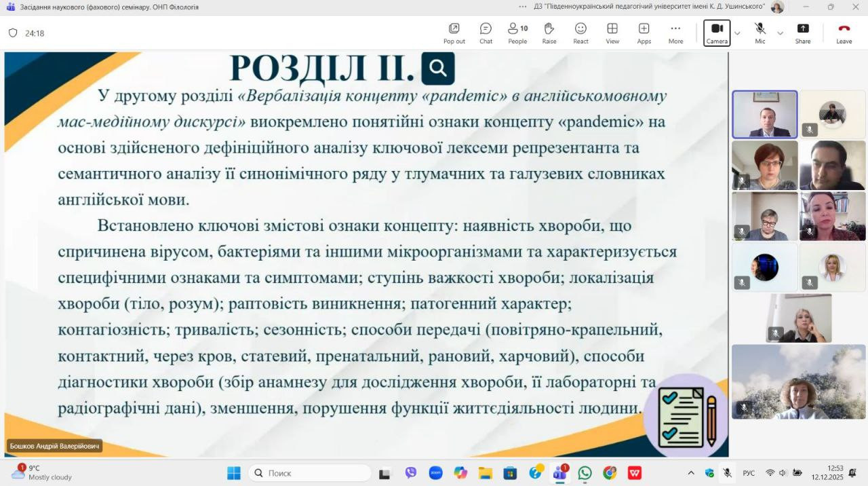Click the shield icon beside meeting timer
This screenshot has width=868, height=486.
click(x=13, y=33)
